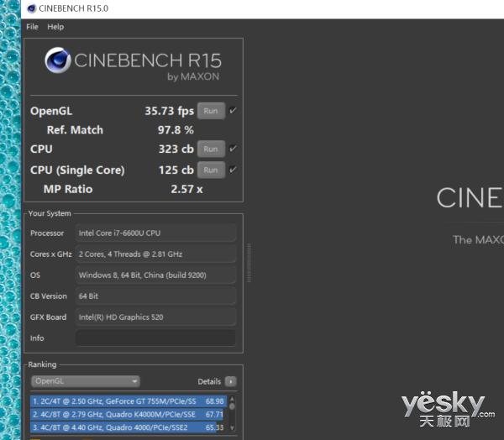
Task: Select ranking entry GeForce GT 755M
Action: point(129,401)
